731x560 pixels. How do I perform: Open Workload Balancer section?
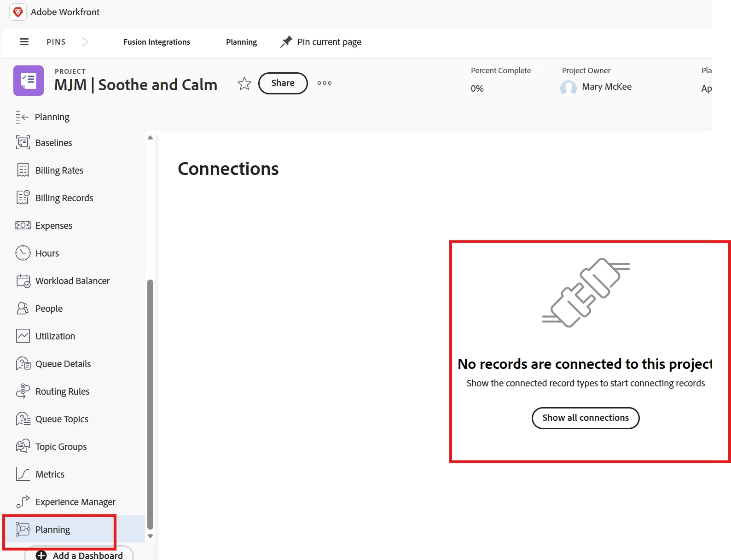(x=72, y=281)
